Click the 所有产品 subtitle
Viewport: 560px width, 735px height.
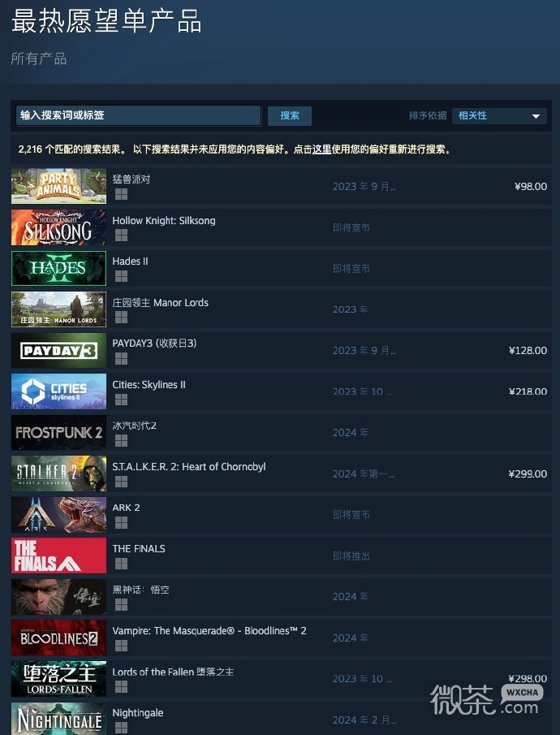39,58
